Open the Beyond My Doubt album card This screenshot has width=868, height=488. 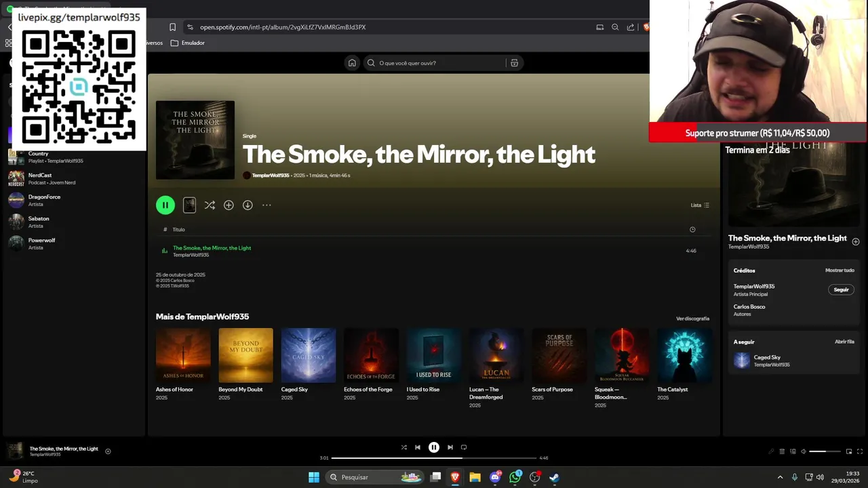coord(245,365)
